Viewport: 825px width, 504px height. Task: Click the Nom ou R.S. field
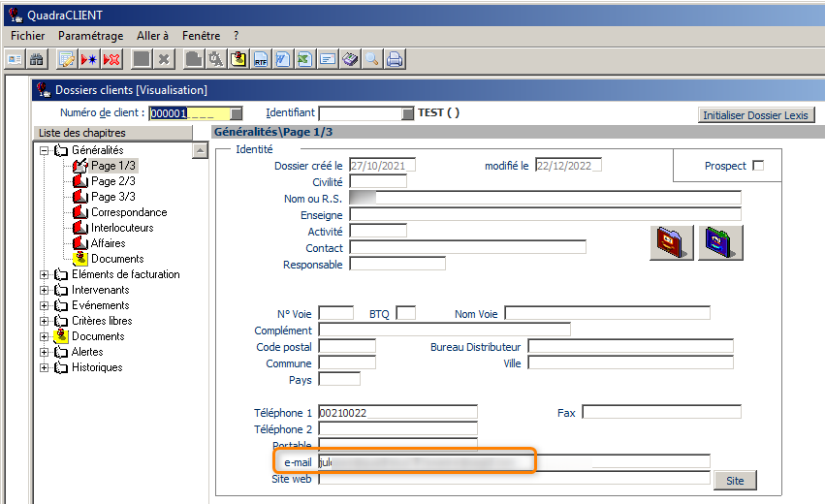coord(545,198)
